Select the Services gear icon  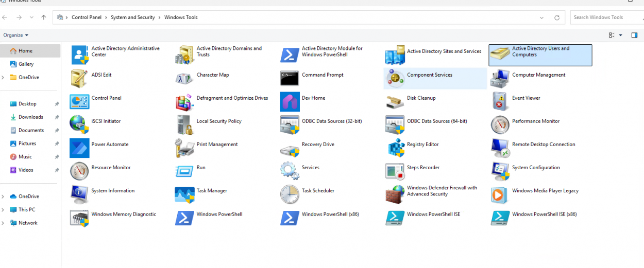pos(290,171)
